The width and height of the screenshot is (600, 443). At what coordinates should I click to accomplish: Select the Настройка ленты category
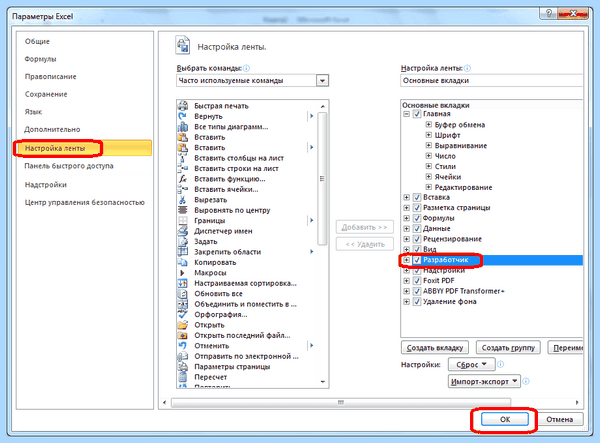click(x=84, y=148)
